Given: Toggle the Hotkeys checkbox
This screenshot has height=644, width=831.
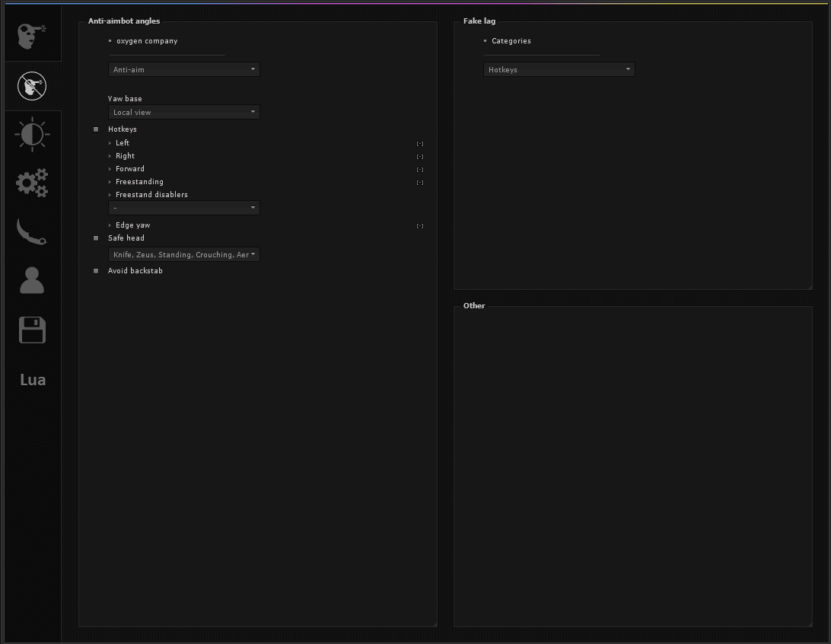Looking at the screenshot, I should click(96, 129).
